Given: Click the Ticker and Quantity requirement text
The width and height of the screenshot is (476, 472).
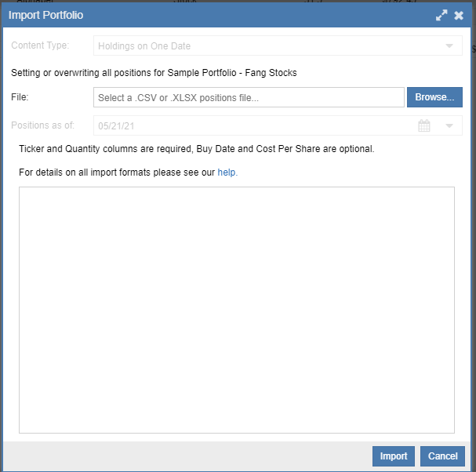Looking at the screenshot, I should click(x=196, y=148).
